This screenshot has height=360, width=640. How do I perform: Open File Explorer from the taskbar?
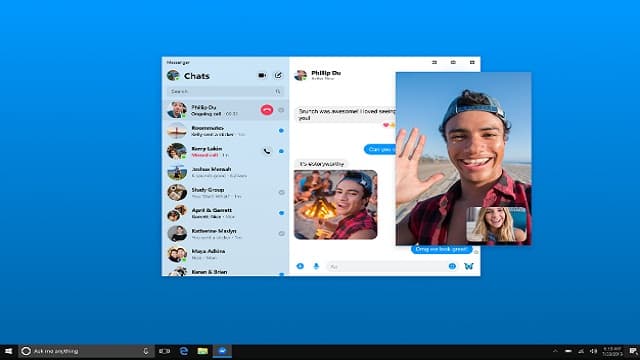pyautogui.click(x=202, y=351)
